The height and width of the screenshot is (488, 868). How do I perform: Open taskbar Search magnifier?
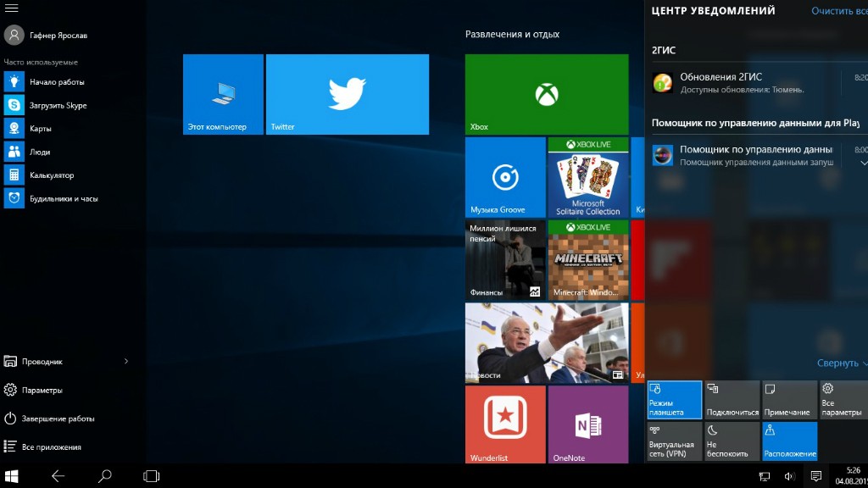104,476
